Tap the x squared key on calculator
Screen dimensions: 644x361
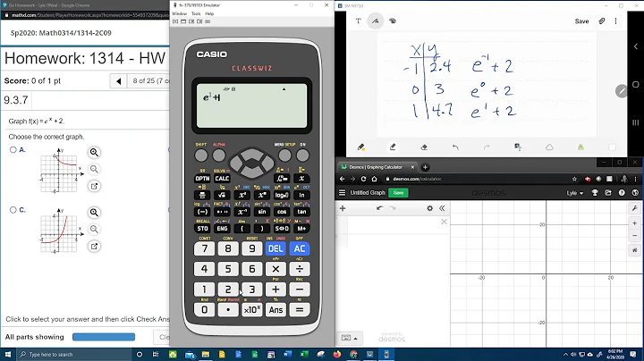pos(241,196)
